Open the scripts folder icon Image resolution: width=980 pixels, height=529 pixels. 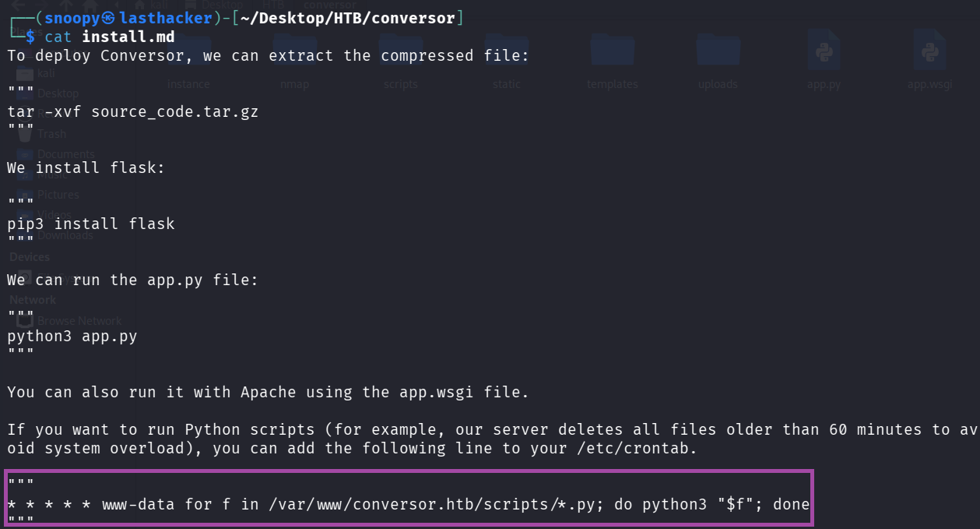click(401, 55)
